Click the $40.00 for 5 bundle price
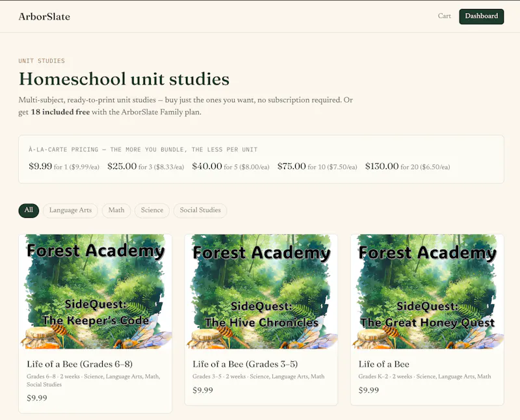 pyautogui.click(x=231, y=166)
